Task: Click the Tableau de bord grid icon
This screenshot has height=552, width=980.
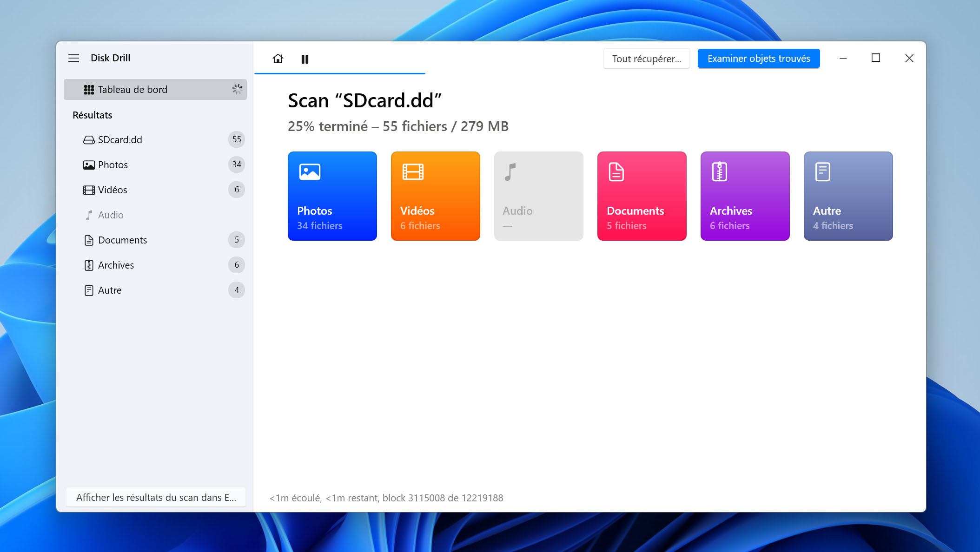Action: [89, 90]
